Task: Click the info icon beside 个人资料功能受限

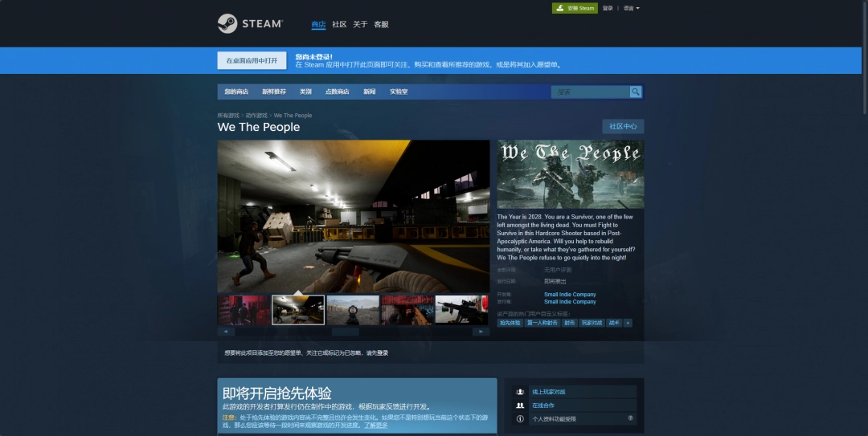Action: 520,419
